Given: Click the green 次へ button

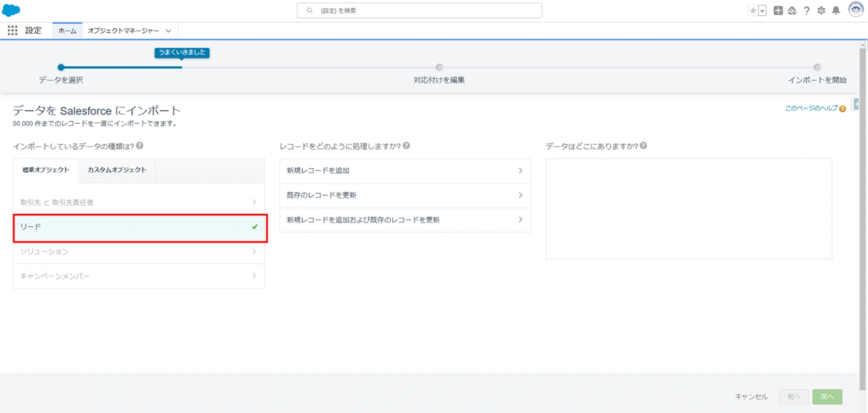Looking at the screenshot, I should pos(827,397).
